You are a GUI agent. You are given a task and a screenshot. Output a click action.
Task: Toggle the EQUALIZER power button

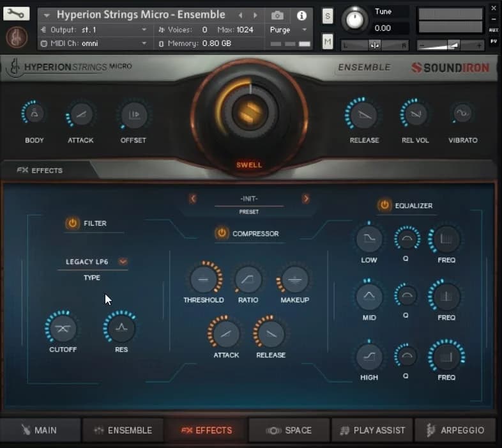click(384, 205)
